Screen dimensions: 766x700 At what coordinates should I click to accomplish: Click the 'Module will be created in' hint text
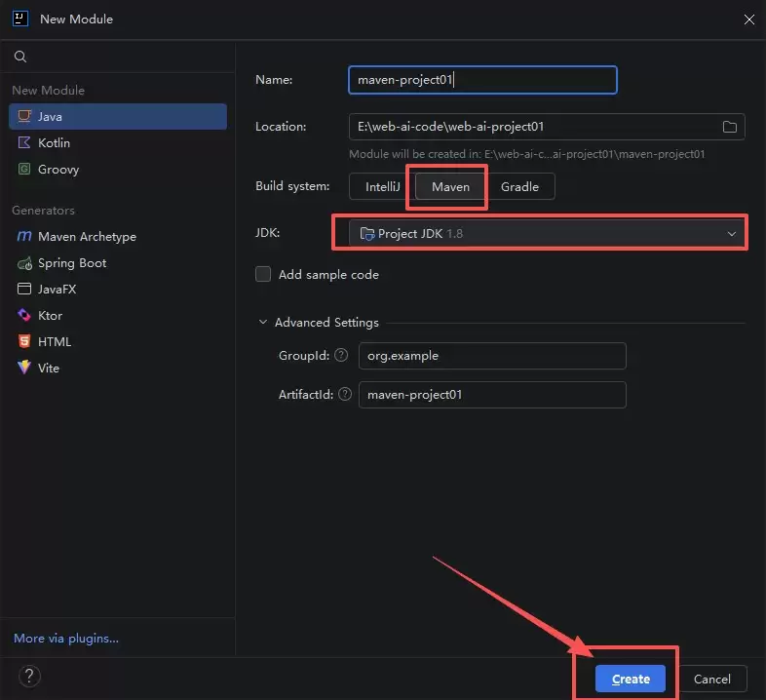[526, 154]
